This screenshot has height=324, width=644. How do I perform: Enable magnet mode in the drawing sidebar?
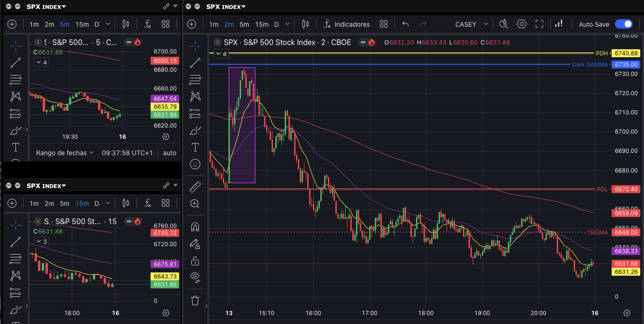click(196, 226)
